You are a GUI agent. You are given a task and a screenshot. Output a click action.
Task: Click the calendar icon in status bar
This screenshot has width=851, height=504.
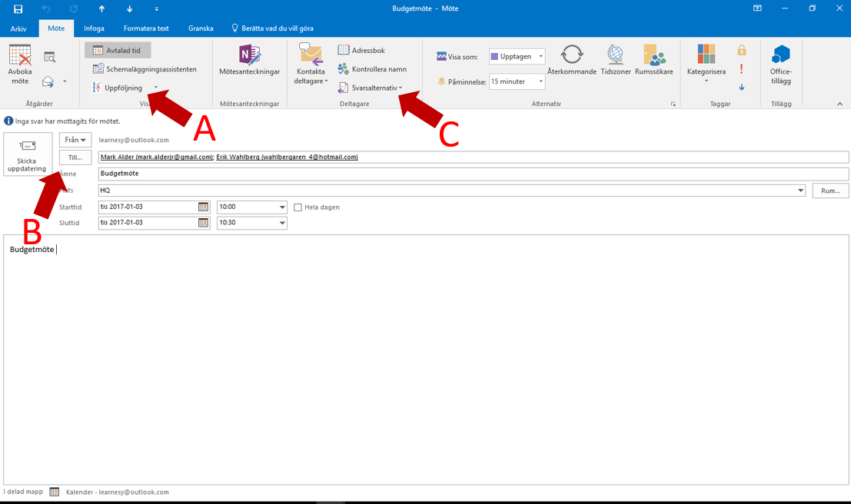point(55,492)
